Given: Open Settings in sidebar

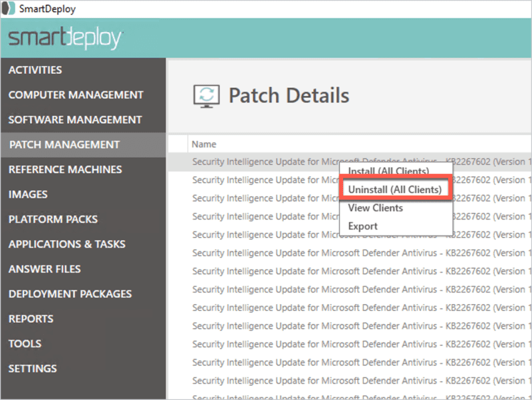Looking at the screenshot, I should 33,369.
